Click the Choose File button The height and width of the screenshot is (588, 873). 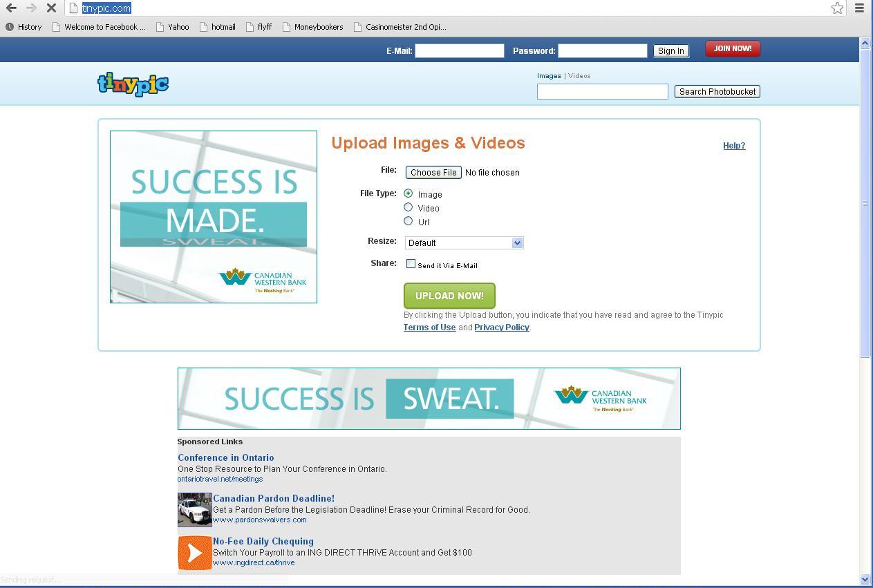433,172
